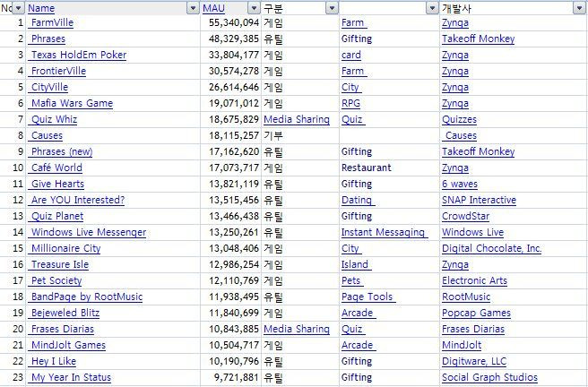This screenshot has width=588, height=387.
Task: Open the Name column filter dropdown
Action: (x=193, y=8)
